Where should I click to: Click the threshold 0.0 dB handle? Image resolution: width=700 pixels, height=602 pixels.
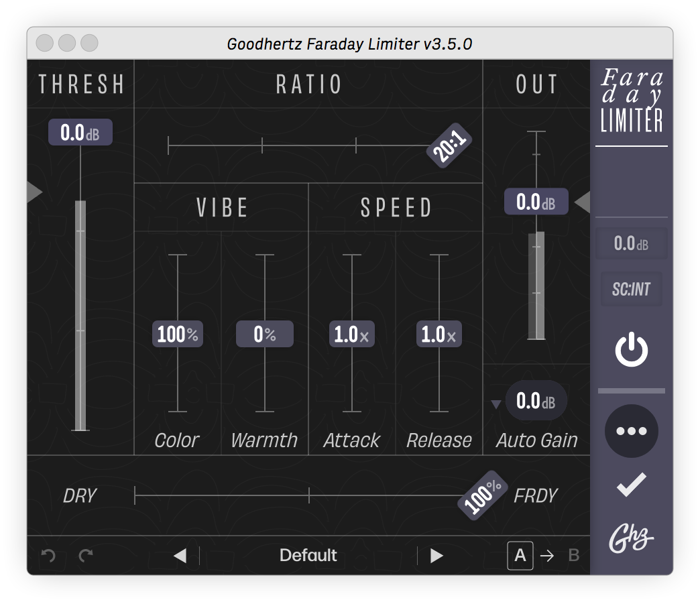pos(80,133)
